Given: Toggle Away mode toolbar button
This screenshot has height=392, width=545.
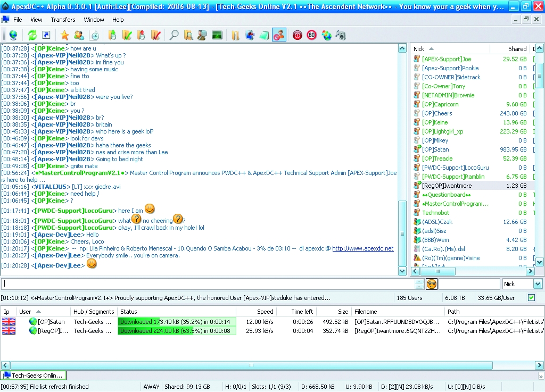Looking at the screenshot, I should click(x=278, y=35).
